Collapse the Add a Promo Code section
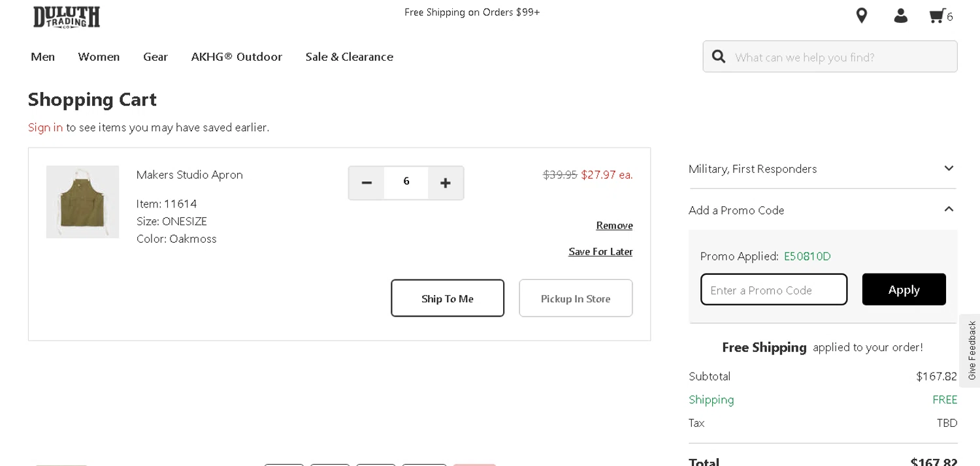980x466 pixels. (823, 210)
